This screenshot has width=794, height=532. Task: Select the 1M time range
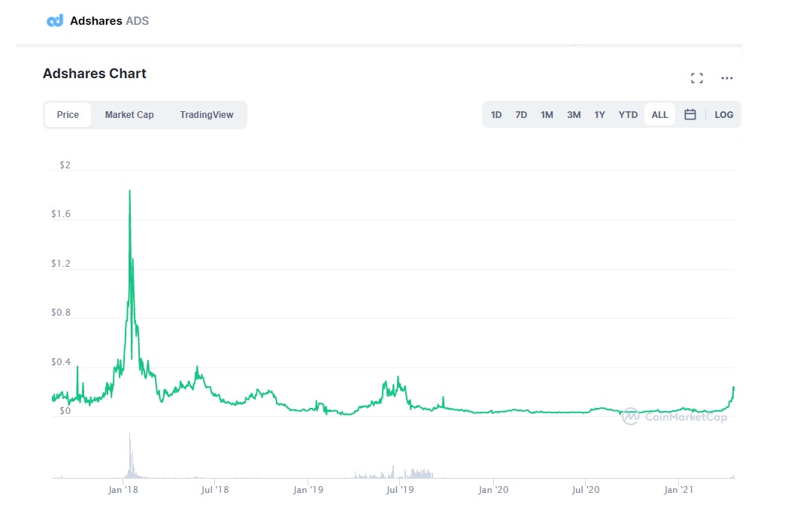point(547,115)
